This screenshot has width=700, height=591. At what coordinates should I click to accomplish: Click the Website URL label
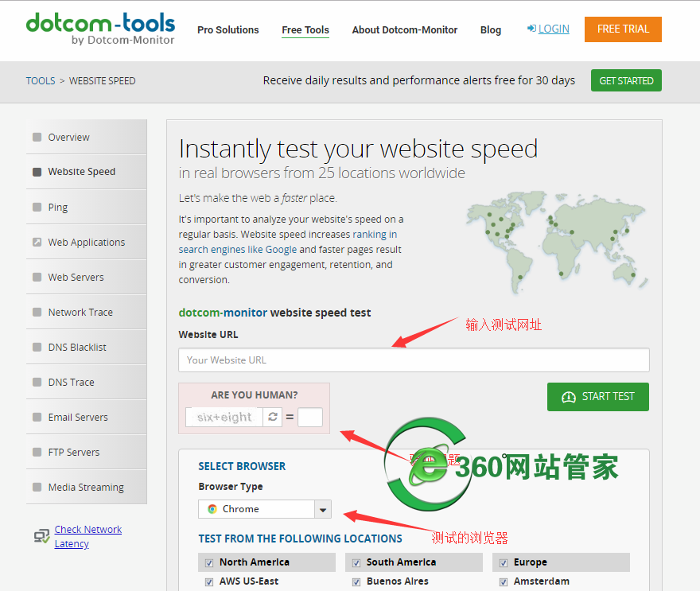208,334
